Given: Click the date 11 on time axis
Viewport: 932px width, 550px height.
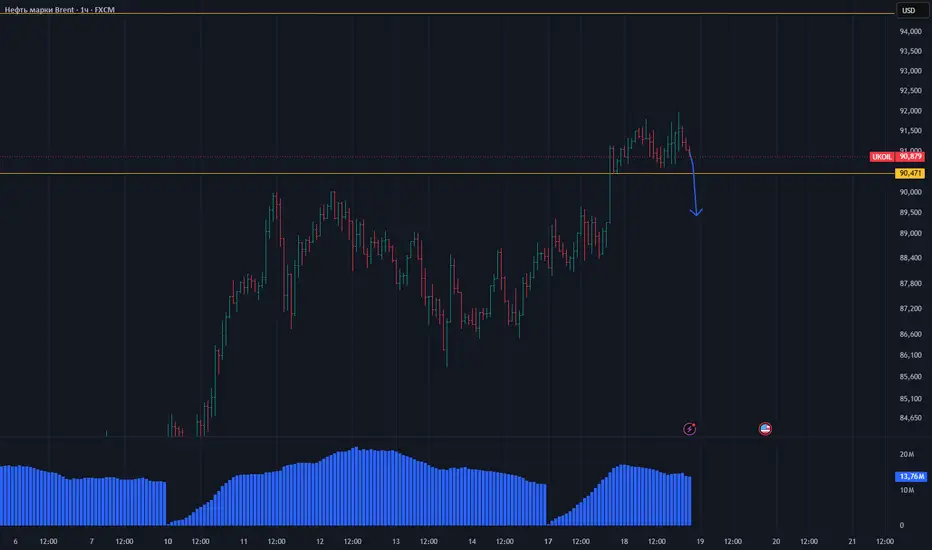Looking at the screenshot, I should (244, 542).
